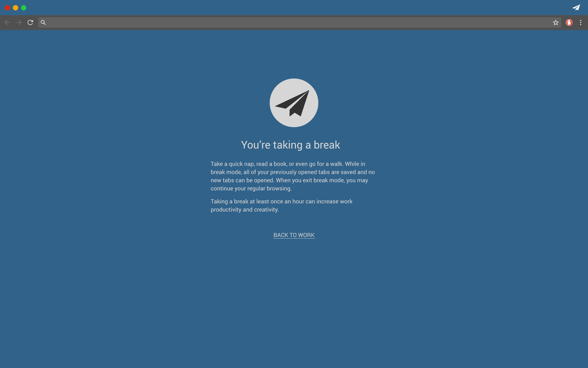Click the "You're taking a break" heading
Screen dimensions: 588x368
(x=290, y=145)
